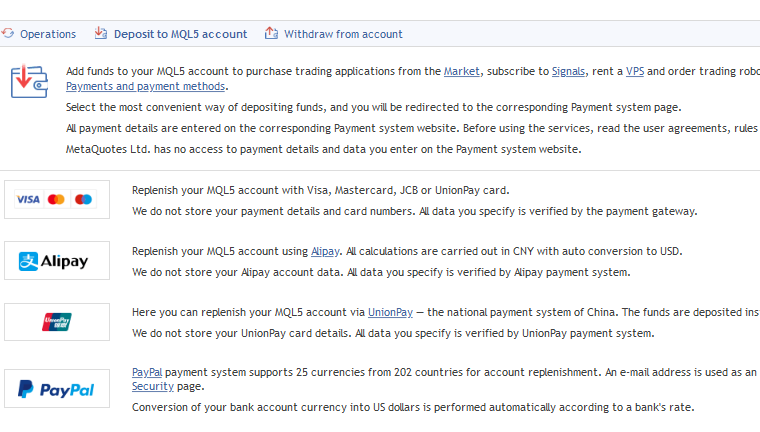Click the Maestro blue-red circles logo
The height and width of the screenshot is (432, 760).
click(x=83, y=199)
